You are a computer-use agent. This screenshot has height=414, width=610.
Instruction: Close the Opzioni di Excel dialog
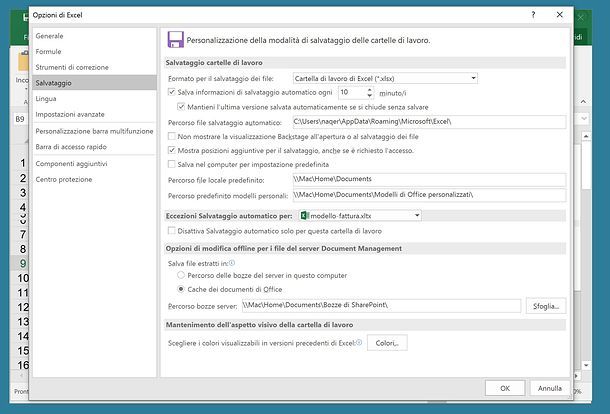pyautogui.click(x=559, y=15)
